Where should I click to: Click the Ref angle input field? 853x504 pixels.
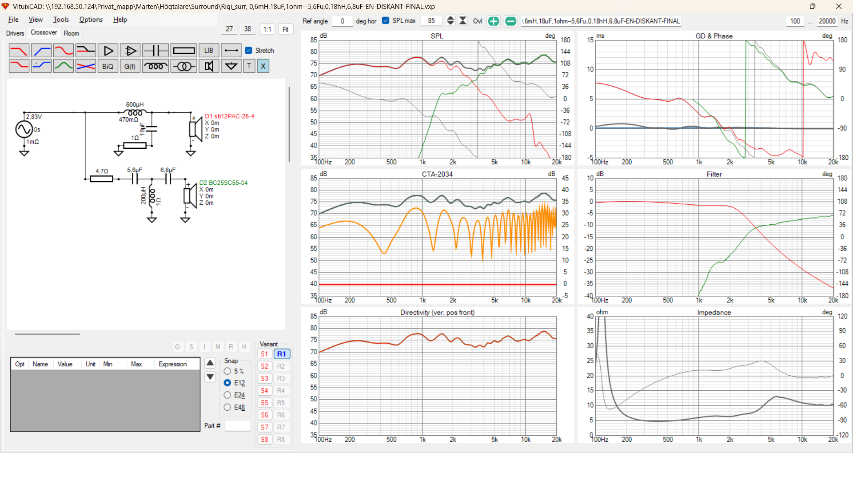coord(342,21)
